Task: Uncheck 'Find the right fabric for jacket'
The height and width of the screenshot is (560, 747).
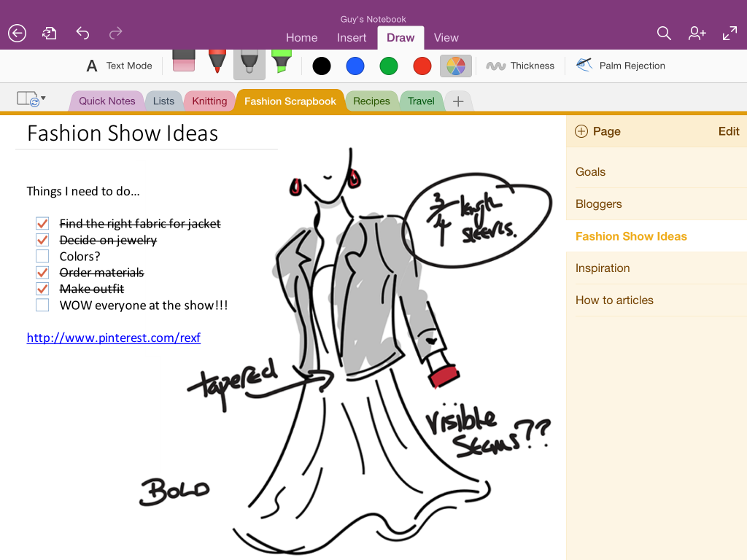Action: (42, 223)
